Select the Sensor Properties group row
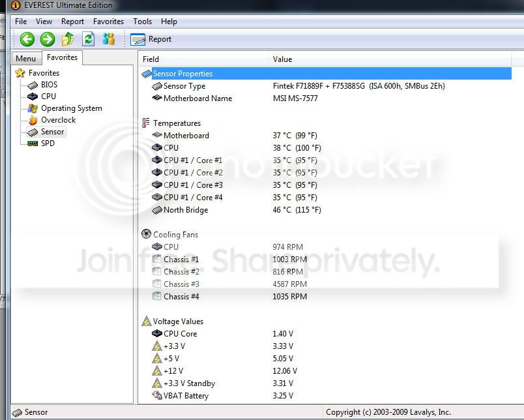This screenshot has height=420, width=524. click(x=326, y=74)
